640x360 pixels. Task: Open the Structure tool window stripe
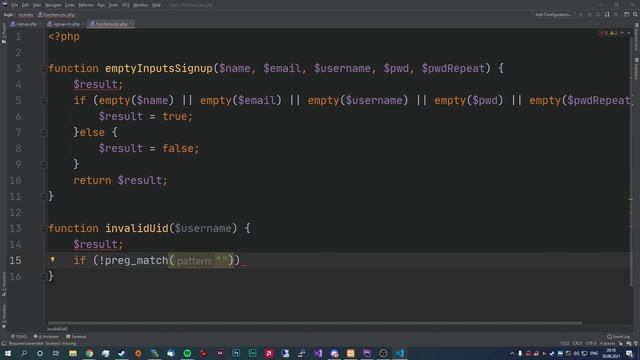4,284
